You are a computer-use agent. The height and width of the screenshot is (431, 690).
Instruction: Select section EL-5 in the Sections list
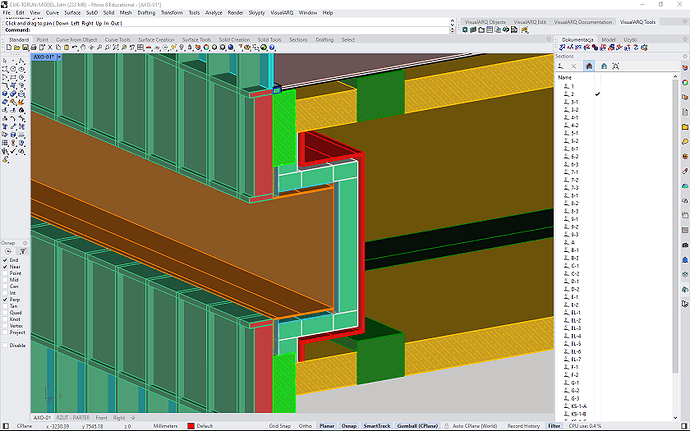coord(574,343)
